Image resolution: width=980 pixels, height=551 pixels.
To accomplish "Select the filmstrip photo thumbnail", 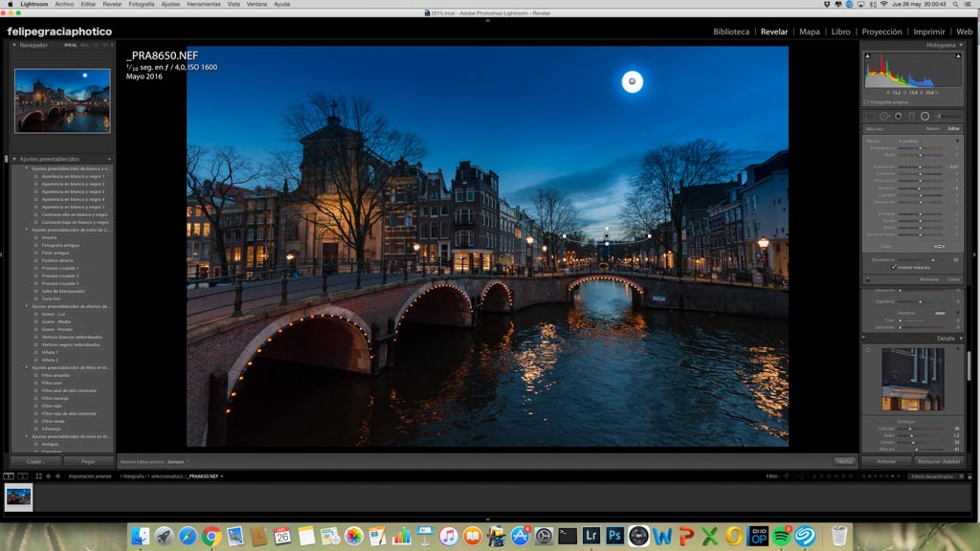I will click(19, 496).
